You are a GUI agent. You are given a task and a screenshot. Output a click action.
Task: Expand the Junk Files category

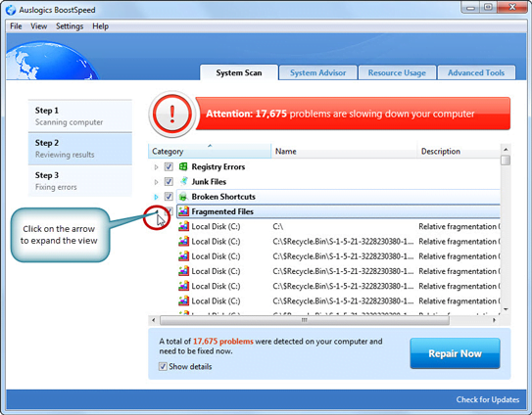coord(156,182)
